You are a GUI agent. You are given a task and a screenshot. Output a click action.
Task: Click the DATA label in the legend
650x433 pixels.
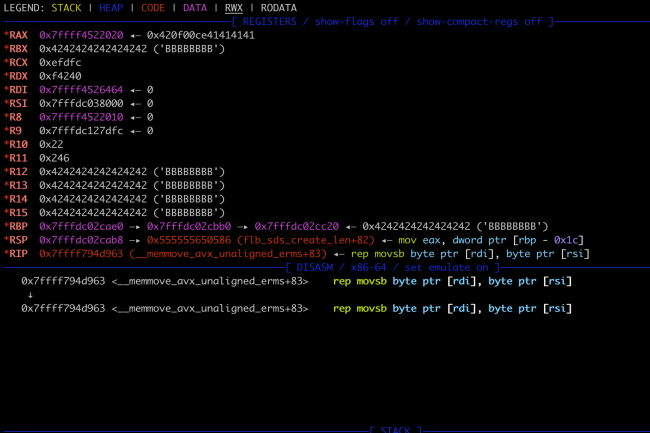pos(196,7)
